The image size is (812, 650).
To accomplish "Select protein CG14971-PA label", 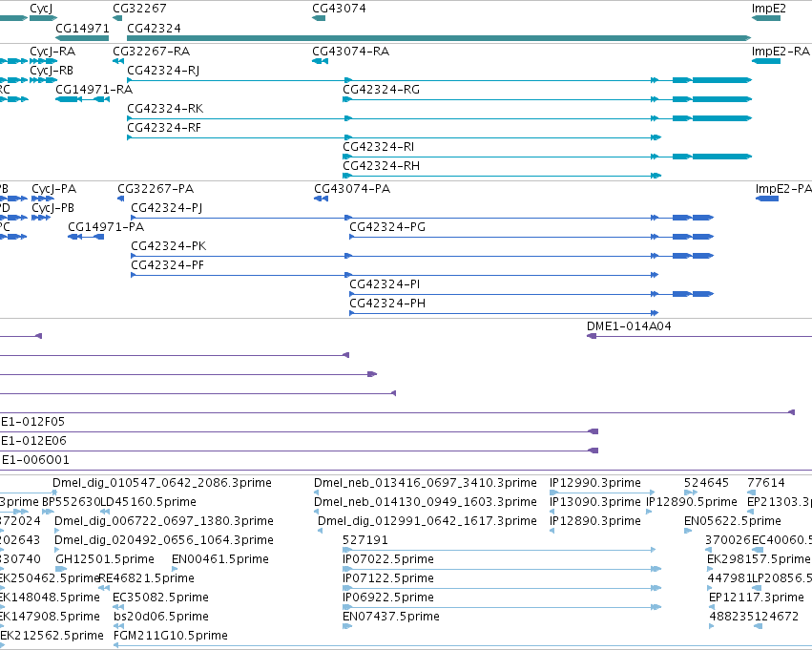I will pos(106,227).
